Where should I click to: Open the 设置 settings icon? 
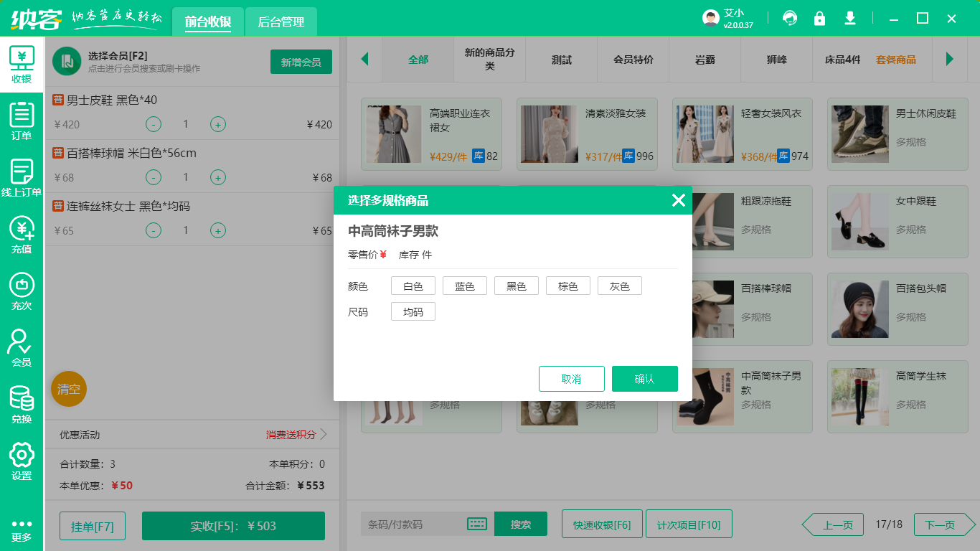[x=22, y=462]
